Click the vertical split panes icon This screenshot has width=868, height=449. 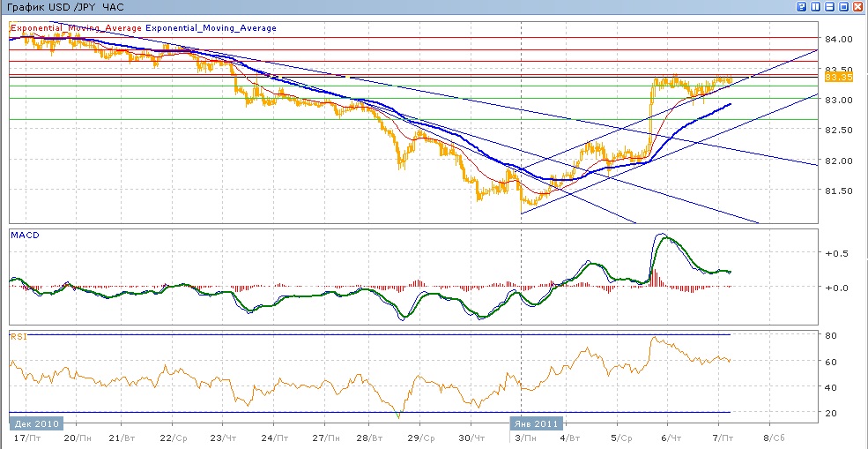pyautogui.click(x=815, y=6)
